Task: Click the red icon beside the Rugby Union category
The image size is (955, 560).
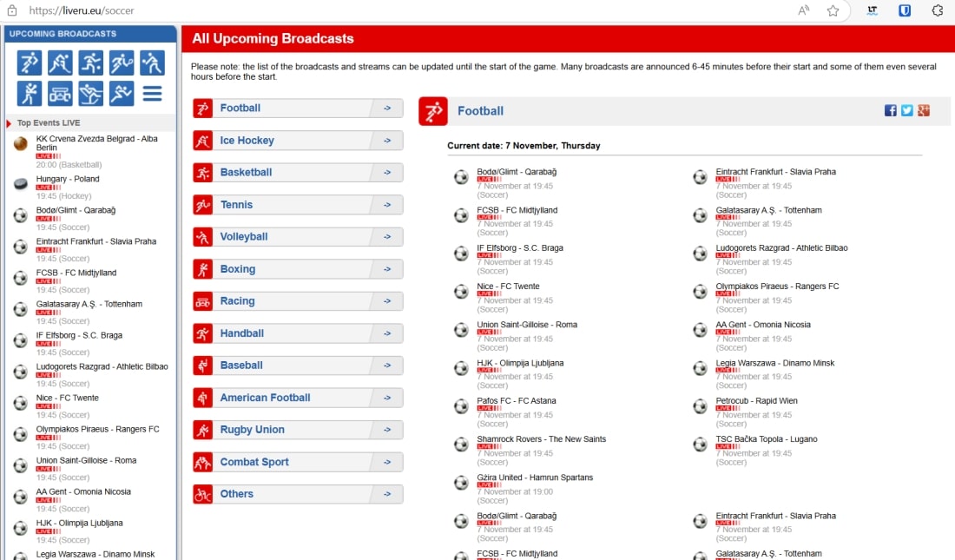Action: pyautogui.click(x=203, y=431)
